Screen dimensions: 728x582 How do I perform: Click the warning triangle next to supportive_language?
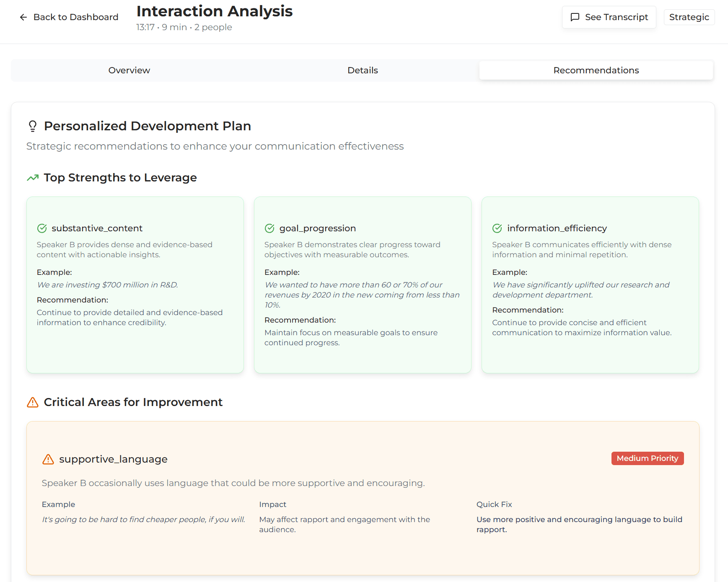click(48, 459)
